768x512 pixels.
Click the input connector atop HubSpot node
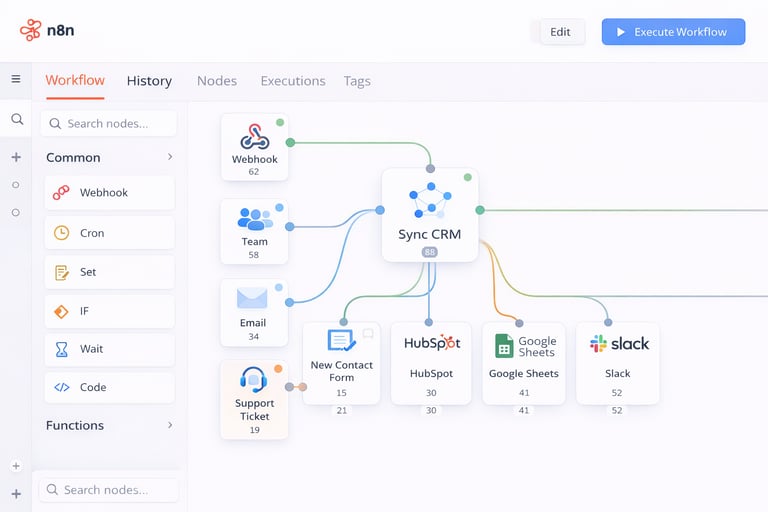(429, 322)
